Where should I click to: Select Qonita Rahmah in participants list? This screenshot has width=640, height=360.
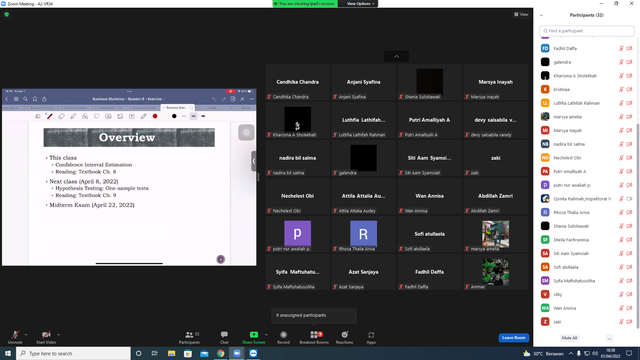point(586,199)
